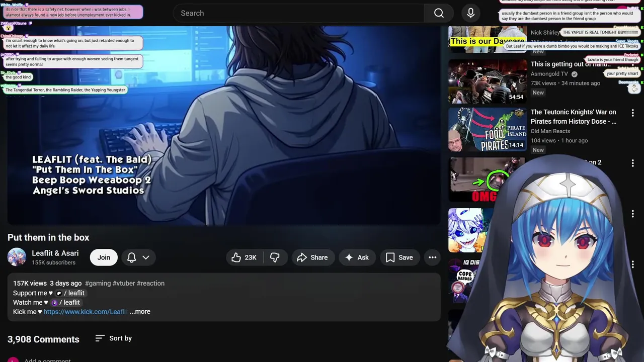This screenshot has width=644, height=362.
Task: Save video to a playlist
Action: (399, 257)
